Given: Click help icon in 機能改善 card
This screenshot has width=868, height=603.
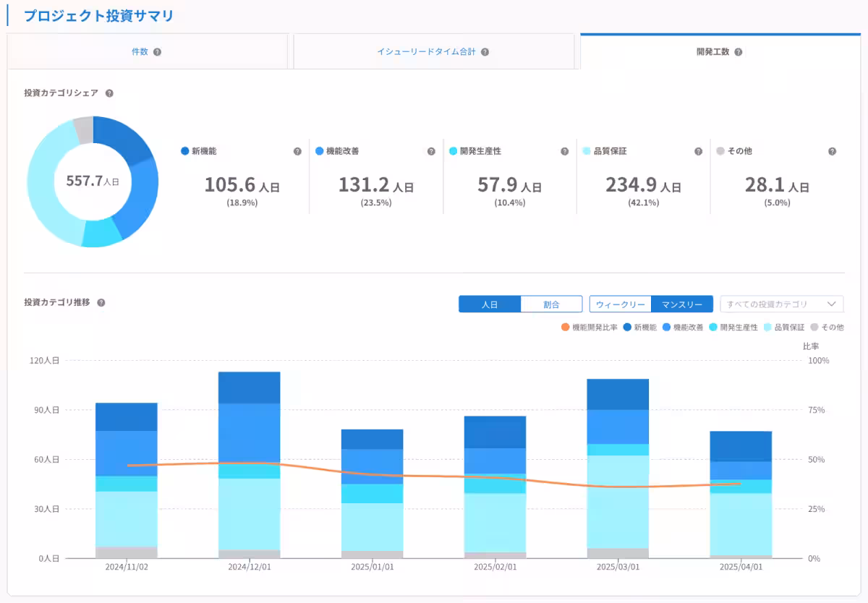Looking at the screenshot, I should pyautogui.click(x=431, y=152).
